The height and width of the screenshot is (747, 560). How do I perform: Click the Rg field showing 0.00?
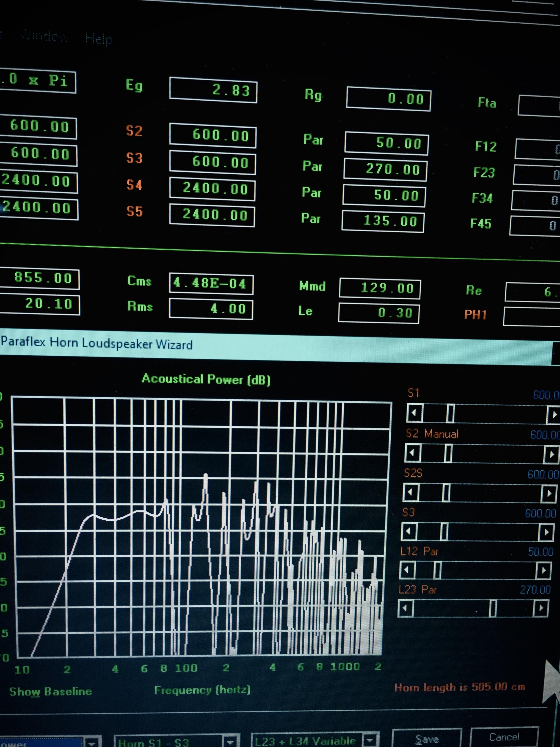[x=388, y=99]
